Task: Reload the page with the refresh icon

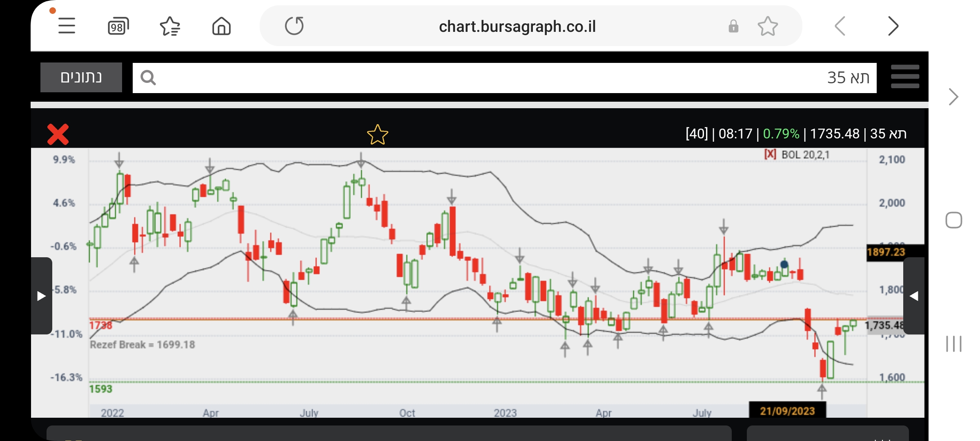Action: click(294, 26)
